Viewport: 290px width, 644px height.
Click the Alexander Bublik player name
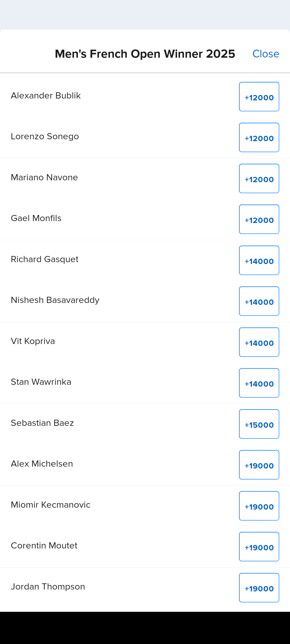click(x=46, y=96)
